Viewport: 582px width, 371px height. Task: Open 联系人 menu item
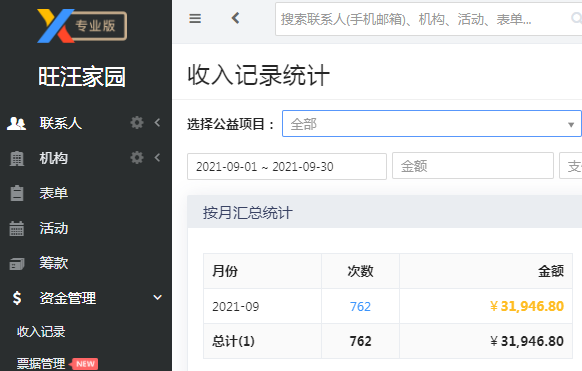pos(61,123)
